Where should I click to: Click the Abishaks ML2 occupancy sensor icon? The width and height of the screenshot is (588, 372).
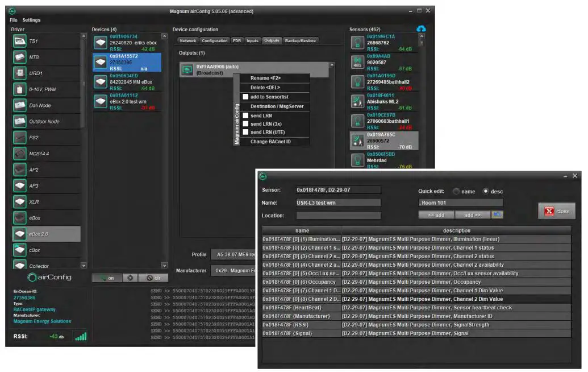357,101
